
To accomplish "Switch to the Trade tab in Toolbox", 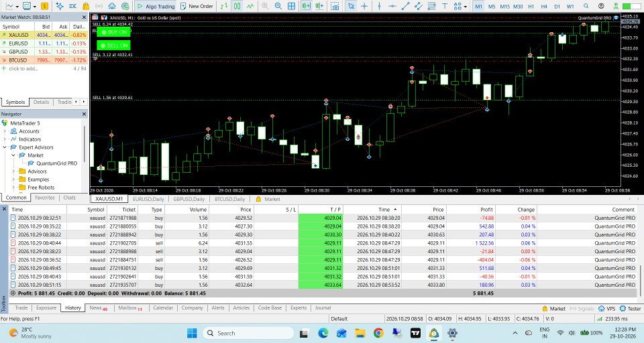I will pyautogui.click(x=21, y=307).
